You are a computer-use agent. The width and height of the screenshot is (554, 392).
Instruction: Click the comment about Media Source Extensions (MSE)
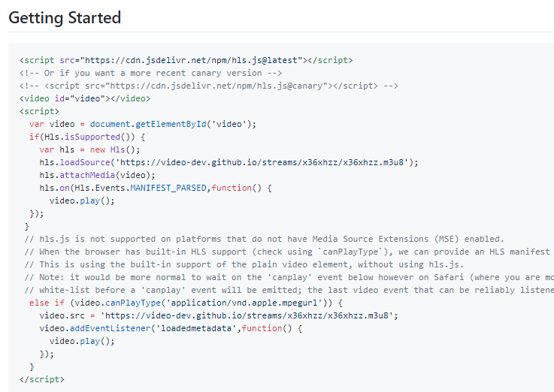265,239
